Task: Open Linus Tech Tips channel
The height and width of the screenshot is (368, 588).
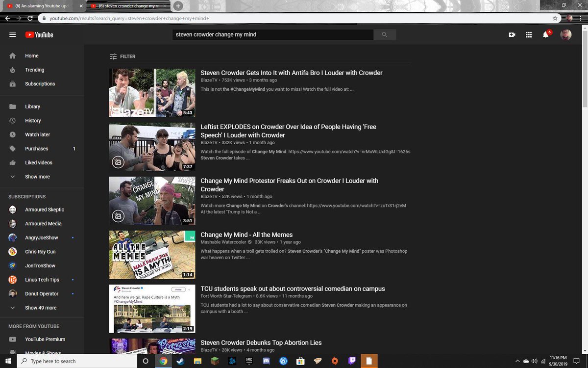Action: [x=42, y=280]
